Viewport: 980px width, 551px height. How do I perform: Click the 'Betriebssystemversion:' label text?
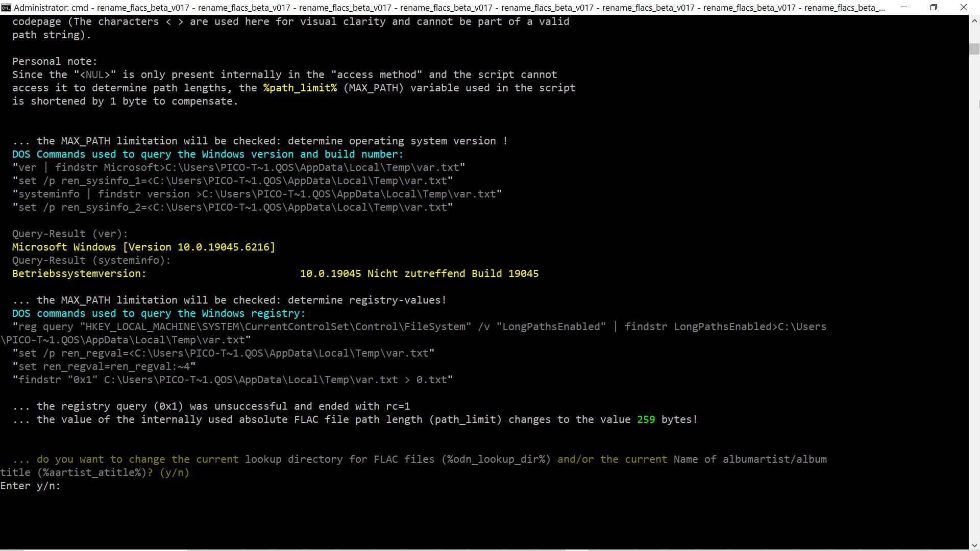[79, 273]
